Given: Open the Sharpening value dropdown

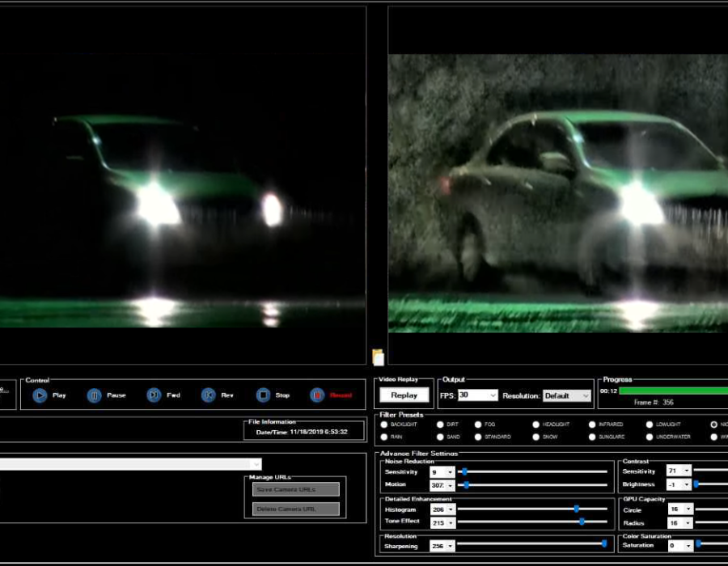Looking at the screenshot, I should (x=451, y=546).
